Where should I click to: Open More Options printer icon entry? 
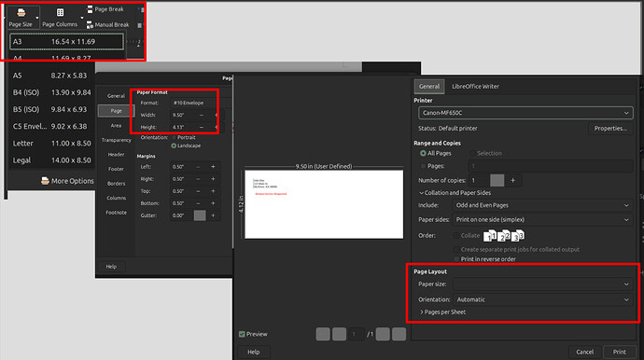click(45, 181)
